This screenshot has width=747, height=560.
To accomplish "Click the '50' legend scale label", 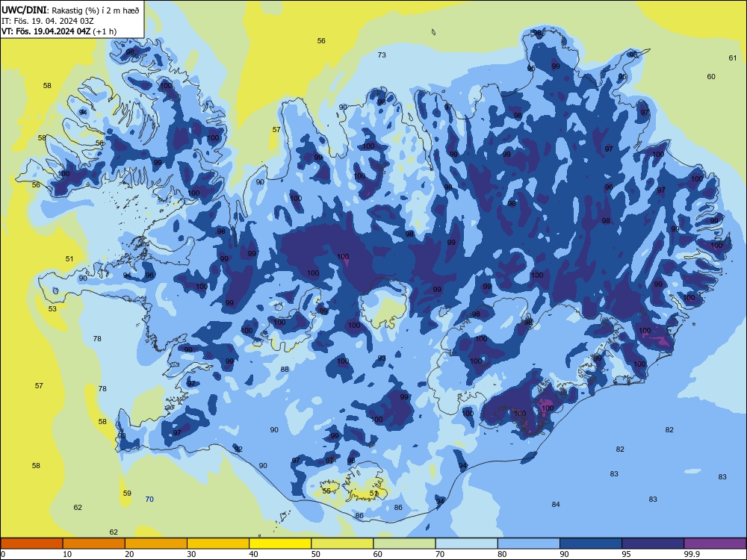I will [x=315, y=554].
